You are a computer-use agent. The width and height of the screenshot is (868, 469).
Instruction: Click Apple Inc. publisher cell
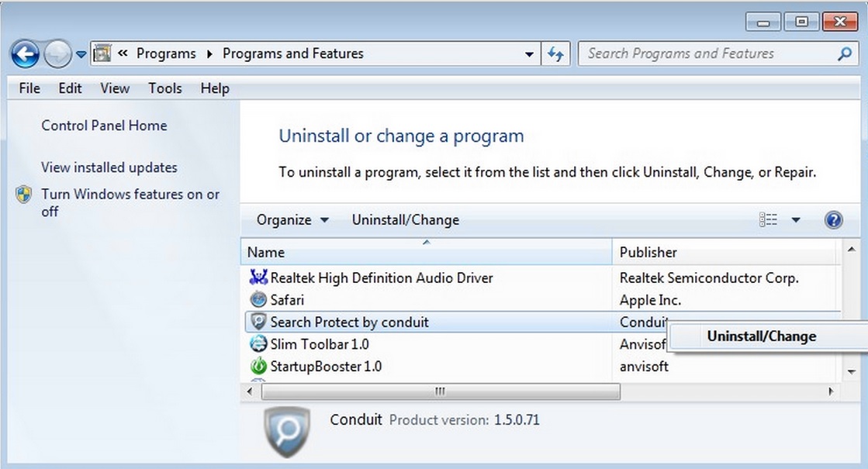[x=651, y=300]
